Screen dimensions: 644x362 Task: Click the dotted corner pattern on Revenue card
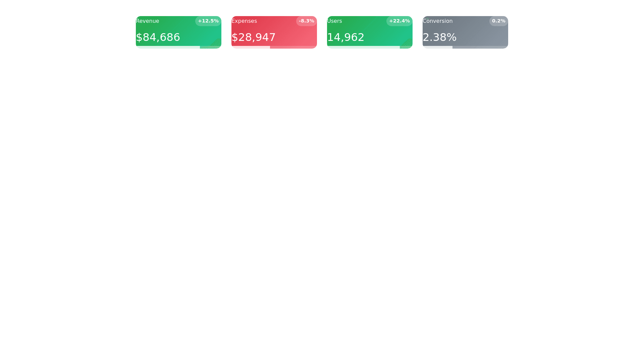pos(216,43)
